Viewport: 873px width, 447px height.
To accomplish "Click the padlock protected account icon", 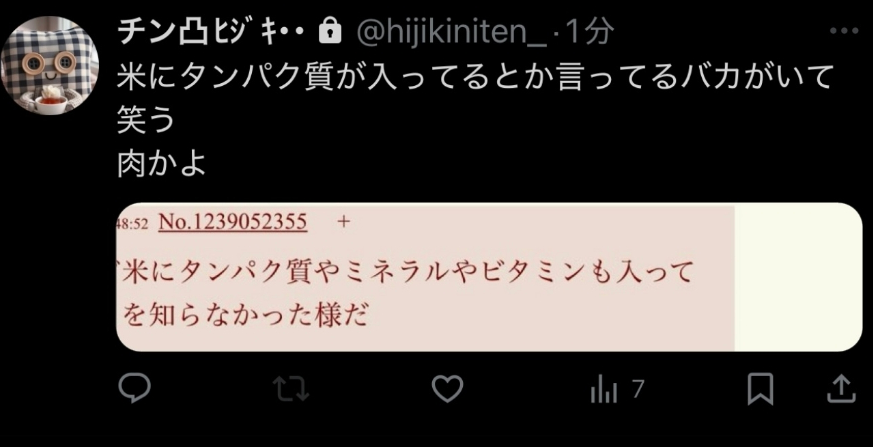I will point(330,33).
